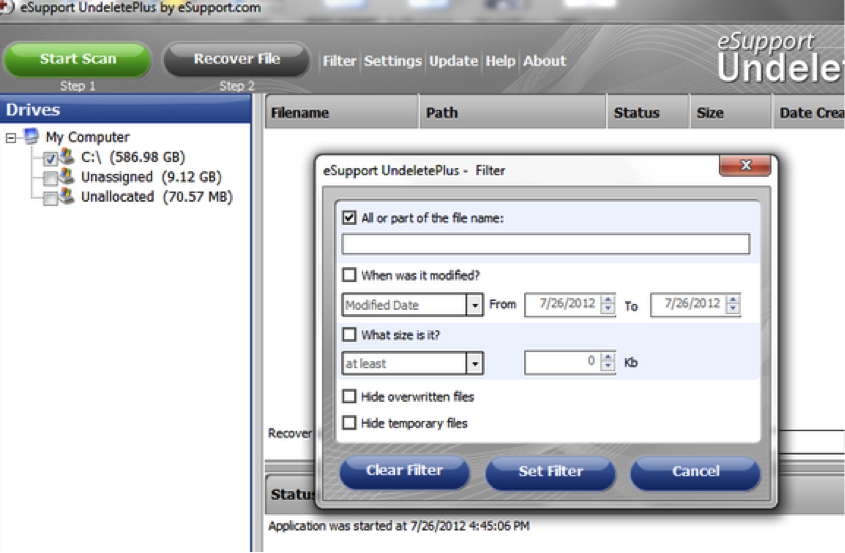
Task: Open the 'at least' size dropdown
Action: (x=474, y=363)
